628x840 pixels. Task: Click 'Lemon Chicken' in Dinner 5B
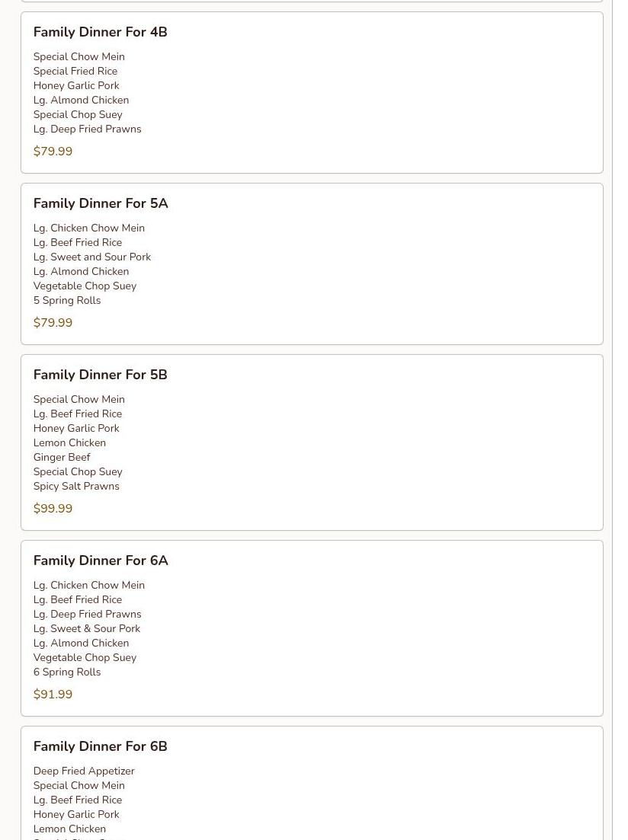(69, 443)
